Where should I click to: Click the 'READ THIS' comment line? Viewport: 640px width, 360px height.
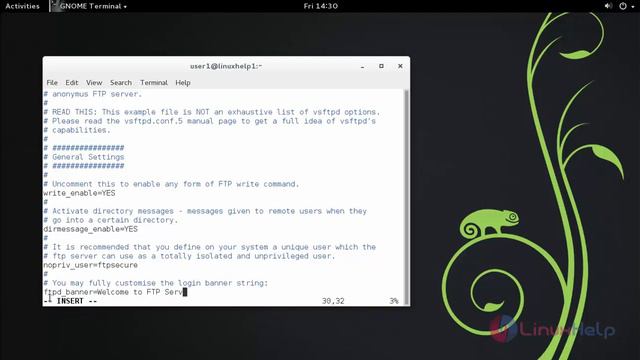(x=212, y=112)
